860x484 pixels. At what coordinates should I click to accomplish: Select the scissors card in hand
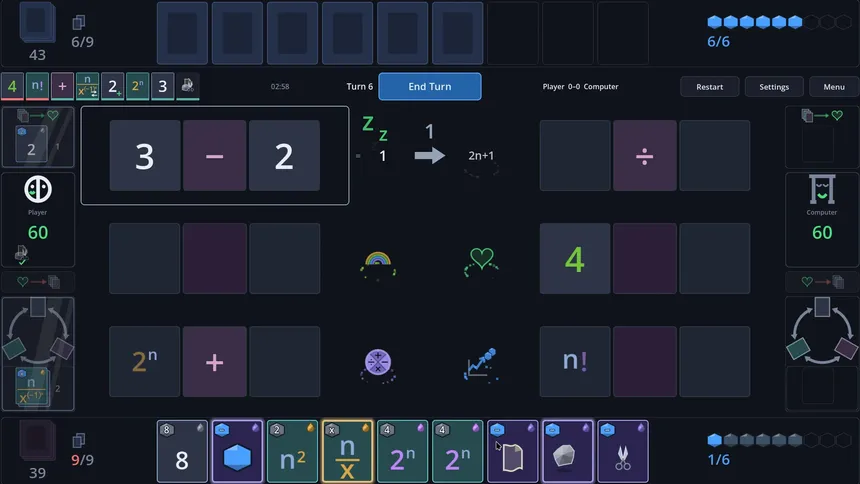pos(623,452)
